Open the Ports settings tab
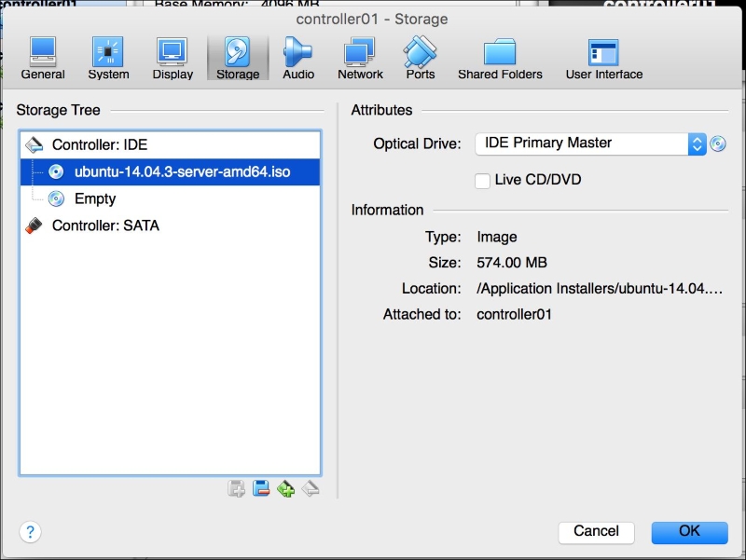The height and width of the screenshot is (560, 746). click(421, 58)
